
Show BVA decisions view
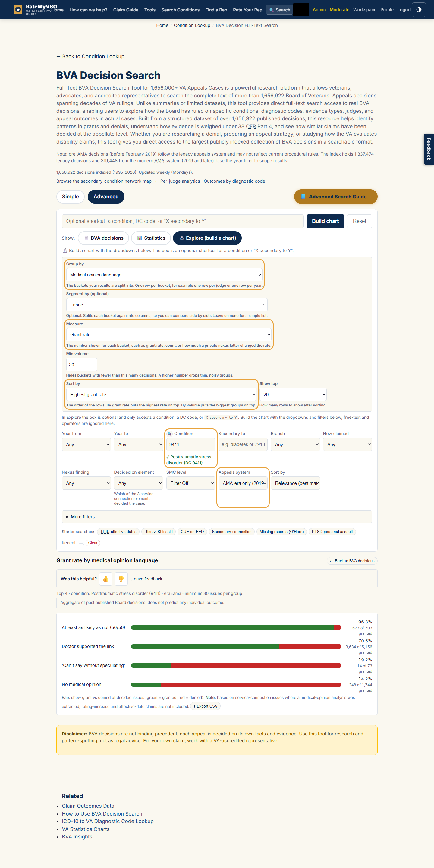click(103, 238)
